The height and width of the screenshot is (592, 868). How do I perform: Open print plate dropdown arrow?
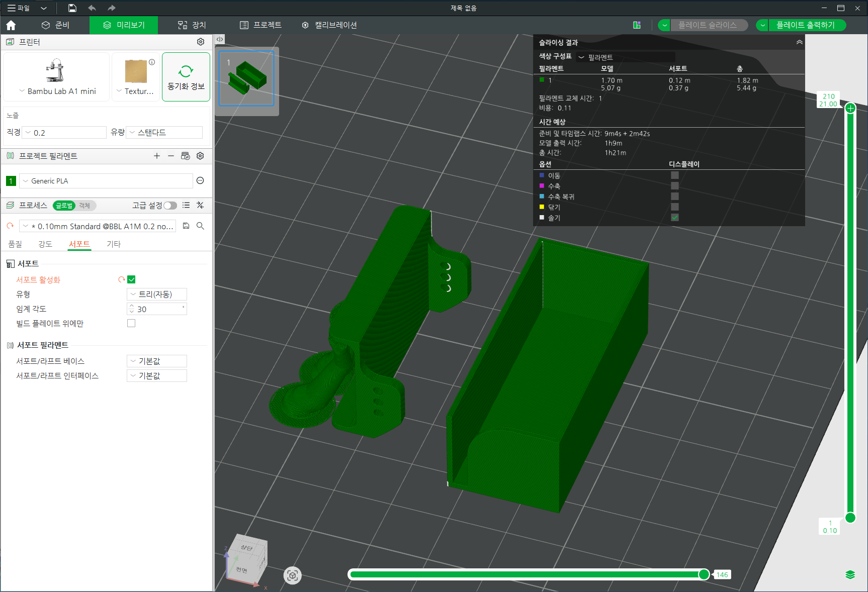(762, 25)
